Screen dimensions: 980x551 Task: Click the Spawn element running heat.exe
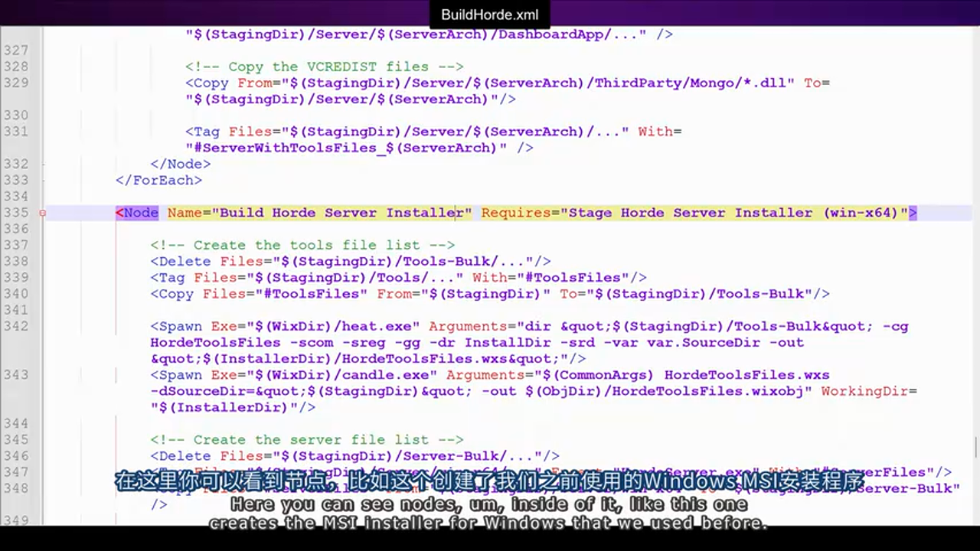[x=383, y=326]
